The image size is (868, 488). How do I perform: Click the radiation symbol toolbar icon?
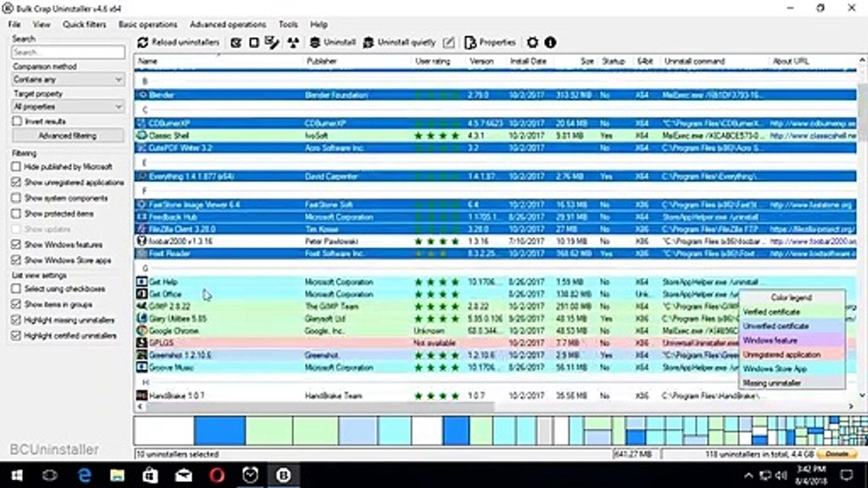(x=293, y=42)
